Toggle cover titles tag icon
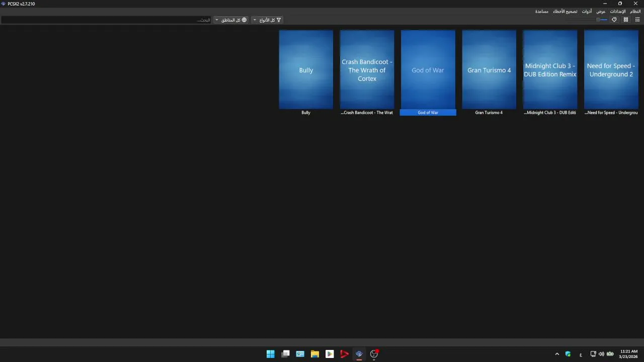Screen dimensions: 644x362 (614, 20)
